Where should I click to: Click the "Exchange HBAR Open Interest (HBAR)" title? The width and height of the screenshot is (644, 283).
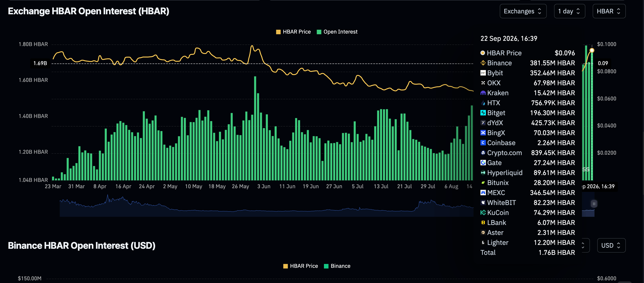click(x=89, y=11)
